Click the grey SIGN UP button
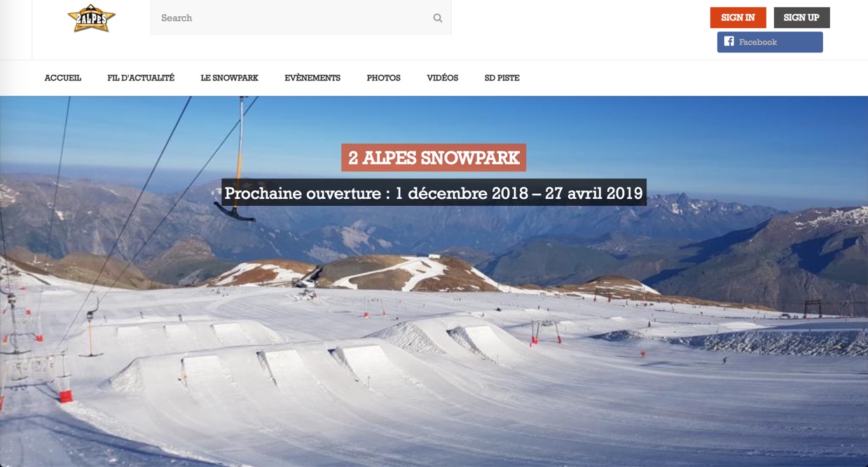 coord(801,18)
